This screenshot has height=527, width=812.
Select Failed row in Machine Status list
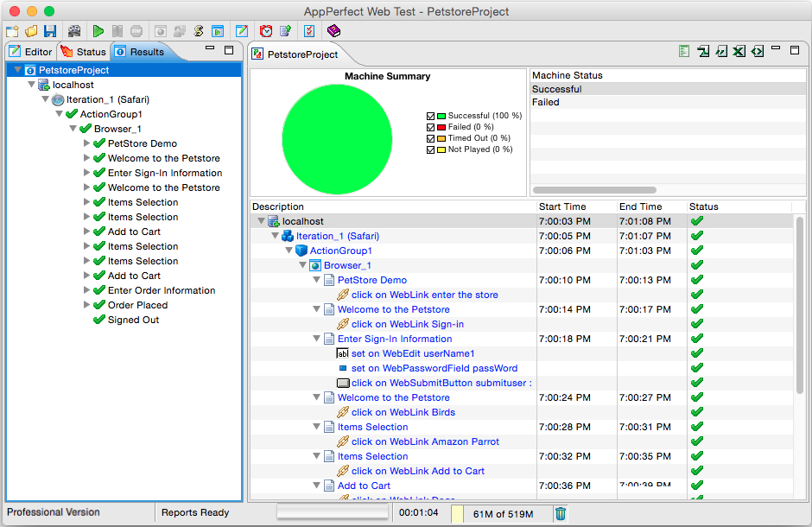click(x=668, y=102)
